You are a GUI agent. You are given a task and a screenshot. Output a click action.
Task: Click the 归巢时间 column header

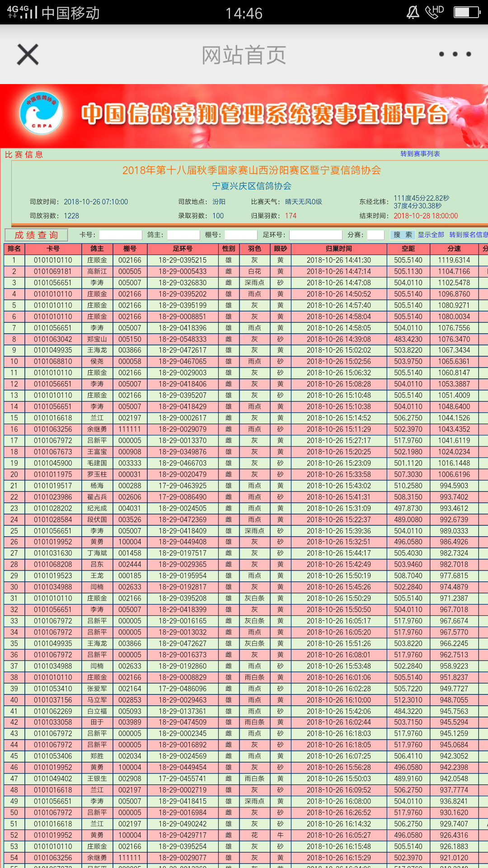pos(338,249)
